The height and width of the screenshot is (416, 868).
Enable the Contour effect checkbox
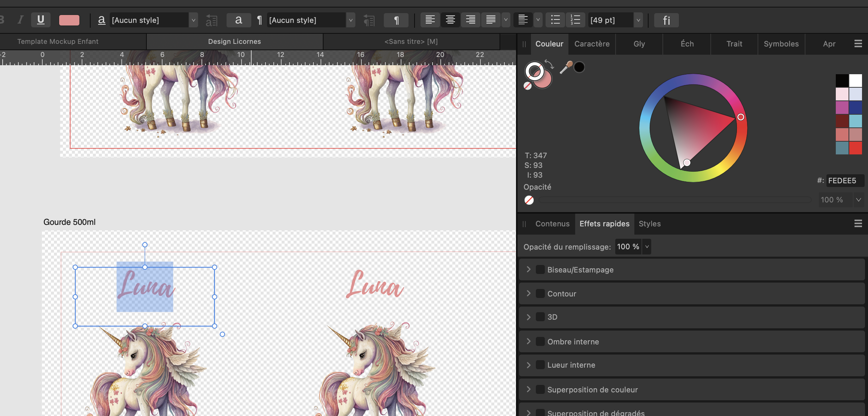540,293
